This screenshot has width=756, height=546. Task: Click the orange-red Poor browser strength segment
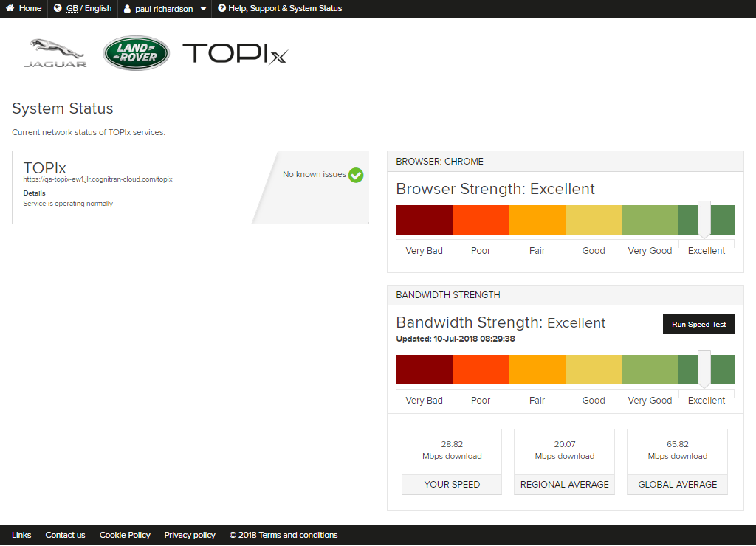coord(480,220)
